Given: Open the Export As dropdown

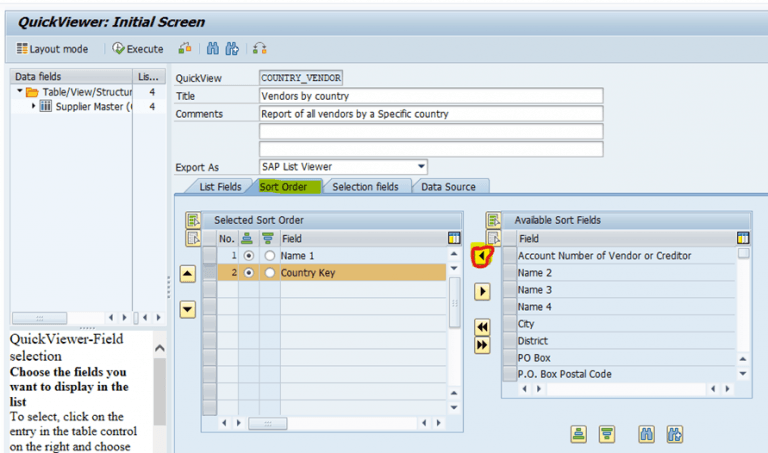Looking at the screenshot, I should (421, 166).
